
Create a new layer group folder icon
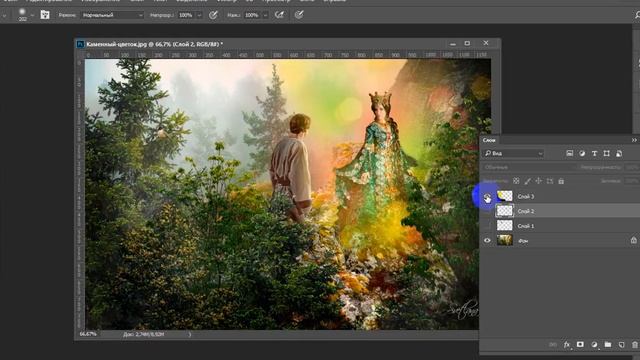[608, 345]
